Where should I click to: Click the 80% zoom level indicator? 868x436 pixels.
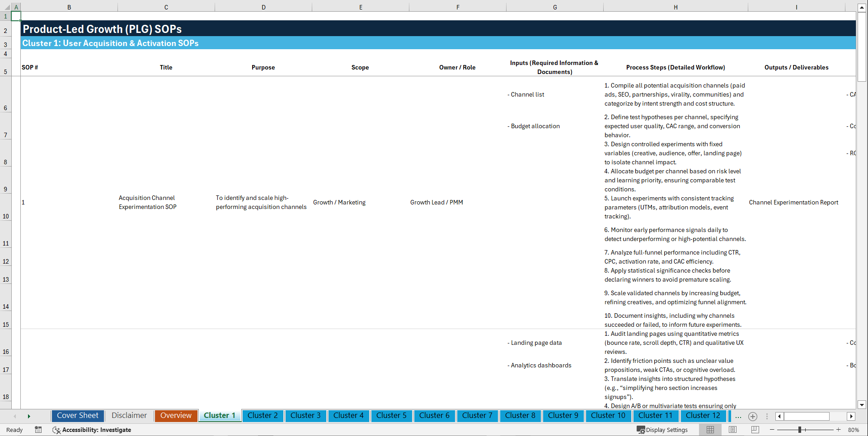click(854, 430)
